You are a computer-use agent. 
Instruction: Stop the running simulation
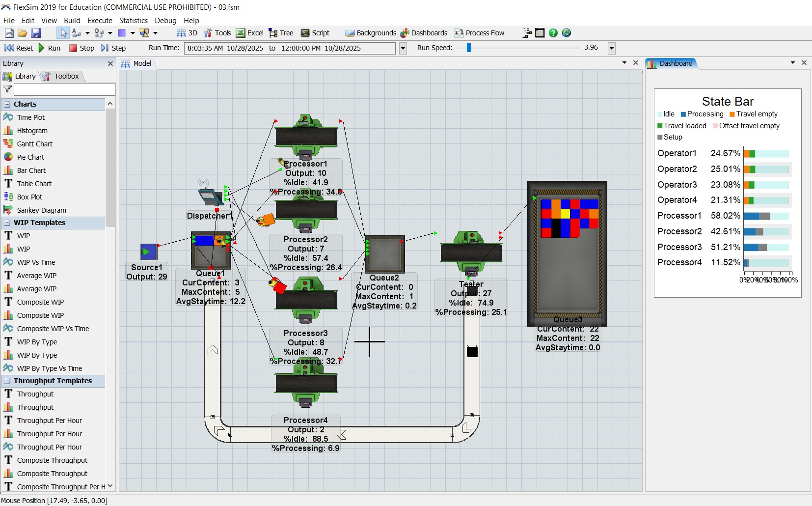pyautogui.click(x=81, y=48)
